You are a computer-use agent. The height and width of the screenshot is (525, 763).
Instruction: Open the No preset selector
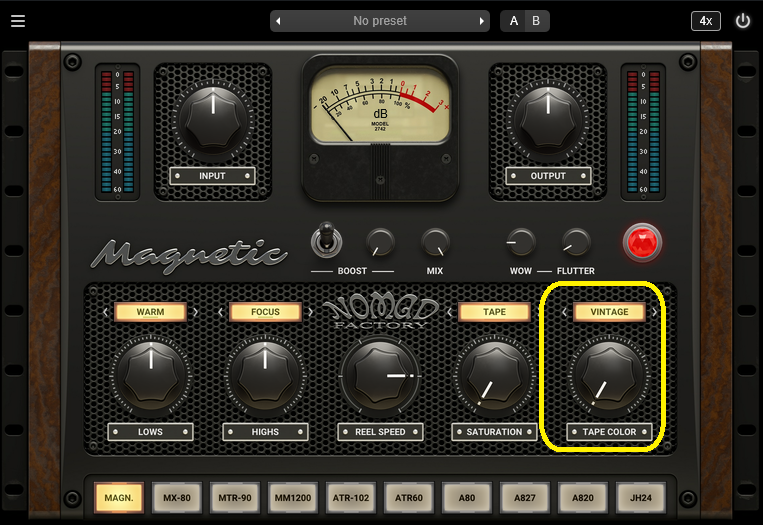click(x=380, y=21)
